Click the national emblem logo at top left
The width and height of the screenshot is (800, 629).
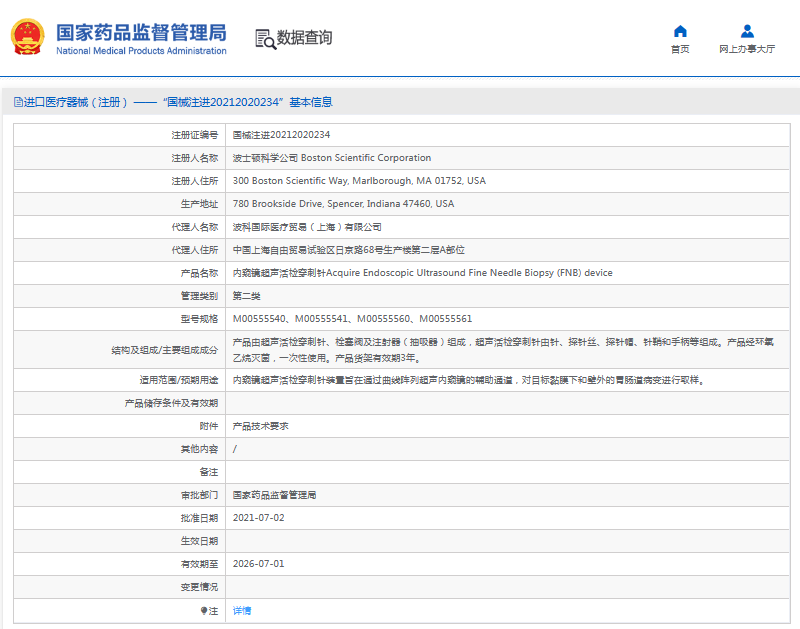pos(28,37)
